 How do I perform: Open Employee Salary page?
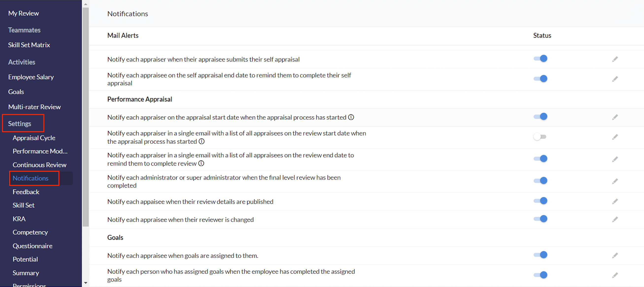[x=31, y=77]
